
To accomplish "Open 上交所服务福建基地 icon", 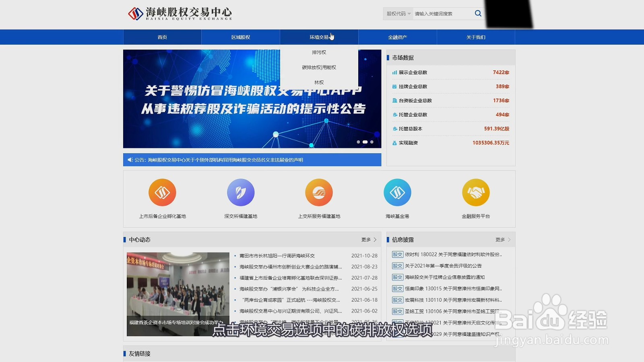I will (319, 192).
